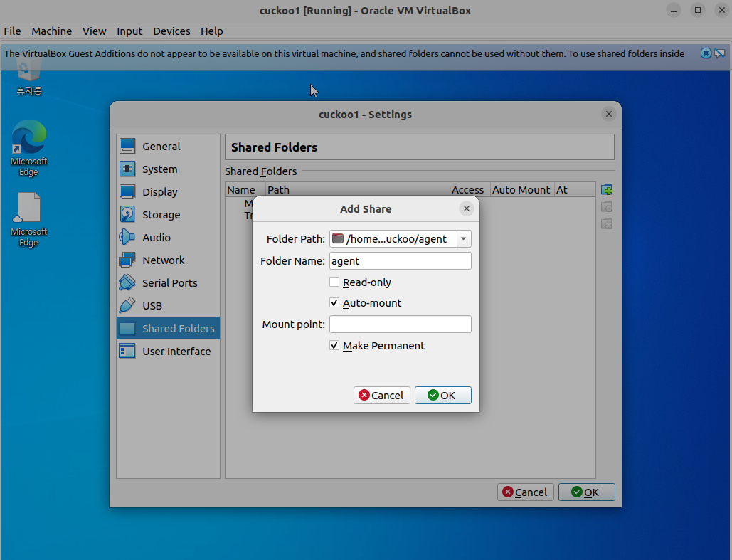Click OK in the Settings window
The image size is (732, 560).
click(x=586, y=492)
